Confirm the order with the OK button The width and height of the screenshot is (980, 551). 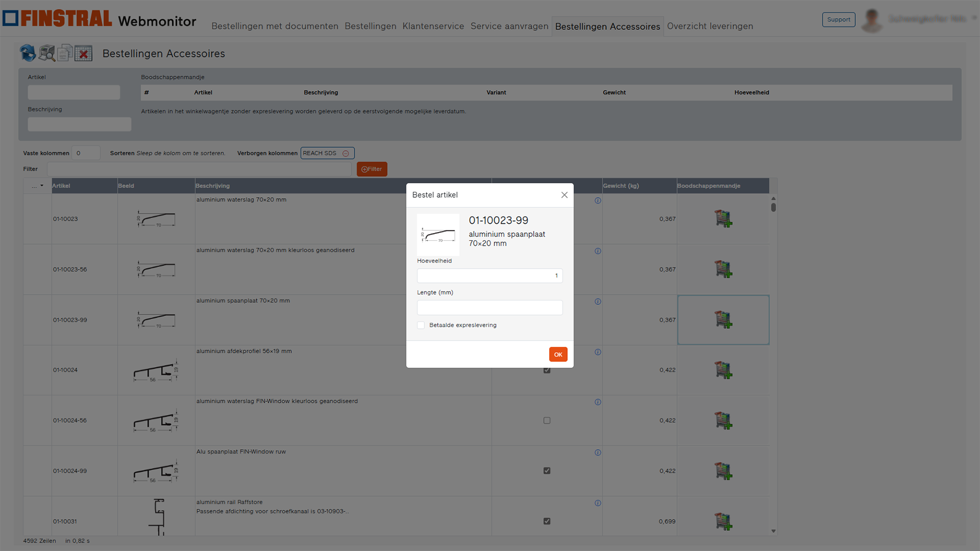558,354
